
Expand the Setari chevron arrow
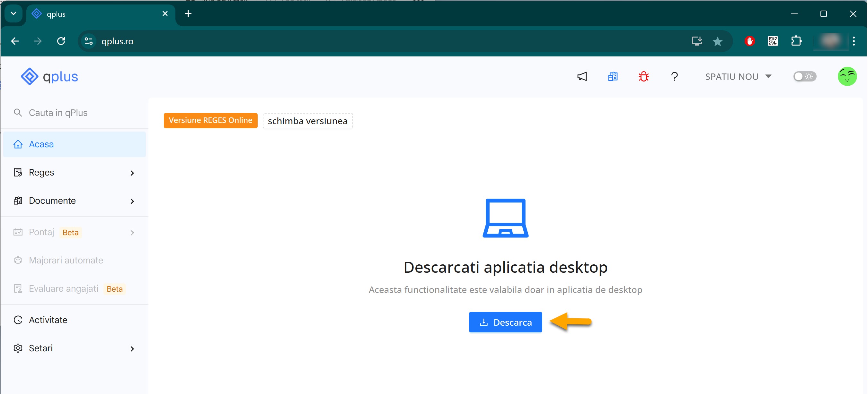(132, 349)
